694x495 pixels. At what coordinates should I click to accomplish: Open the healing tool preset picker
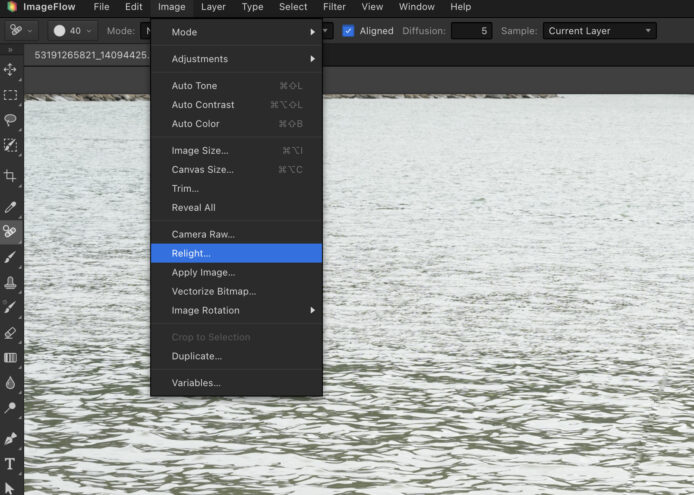pos(20,31)
